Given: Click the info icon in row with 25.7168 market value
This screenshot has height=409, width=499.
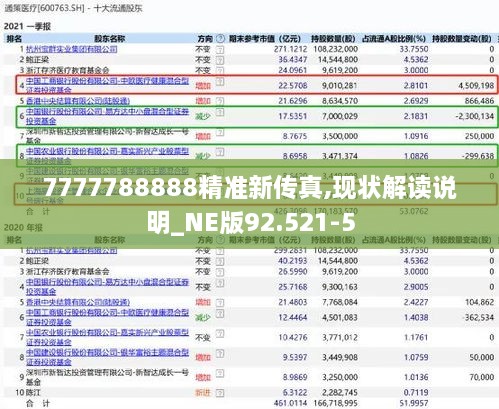Looking at the screenshot, I should coord(220,283).
